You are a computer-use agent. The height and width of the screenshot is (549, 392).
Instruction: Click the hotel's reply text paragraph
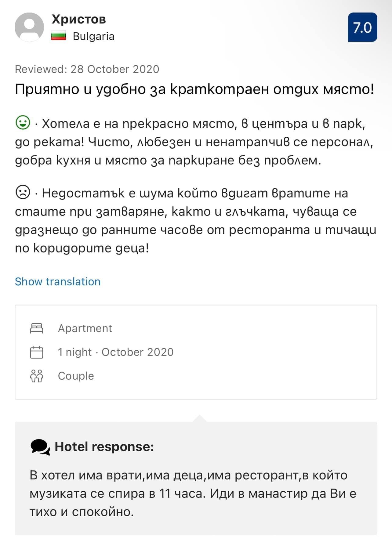[x=193, y=493]
